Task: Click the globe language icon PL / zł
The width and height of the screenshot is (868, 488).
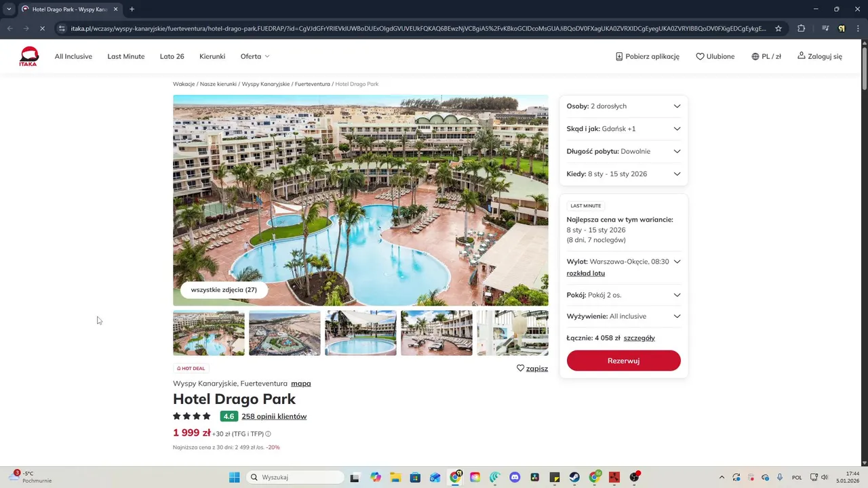Action: tap(755, 56)
